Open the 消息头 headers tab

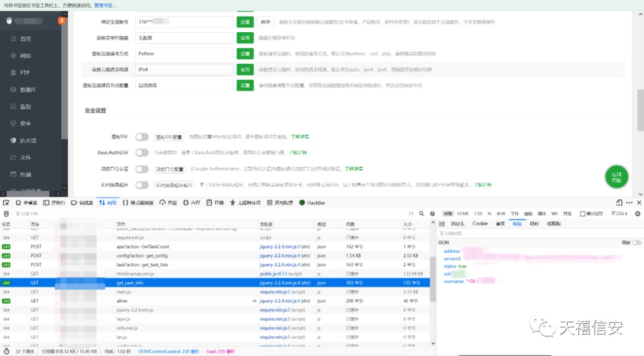457,224
